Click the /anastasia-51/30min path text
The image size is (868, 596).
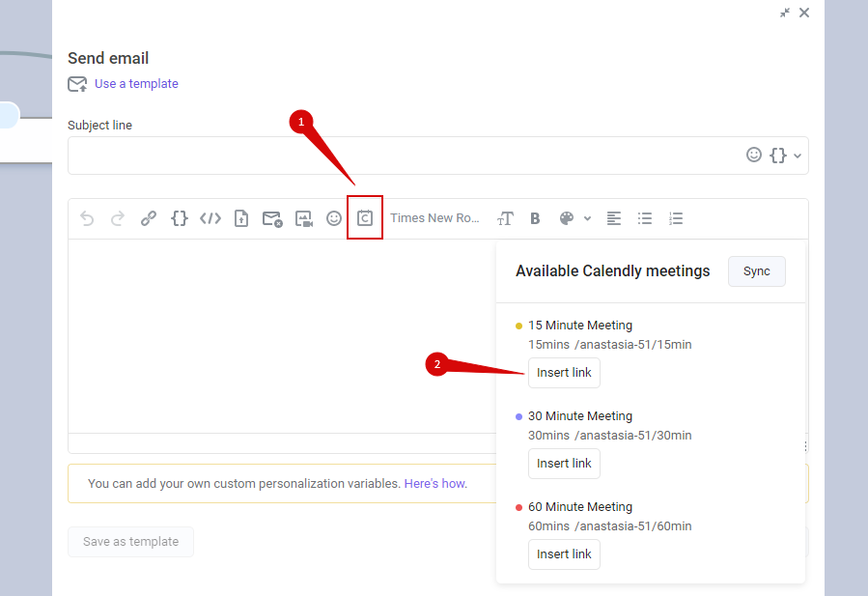click(633, 436)
